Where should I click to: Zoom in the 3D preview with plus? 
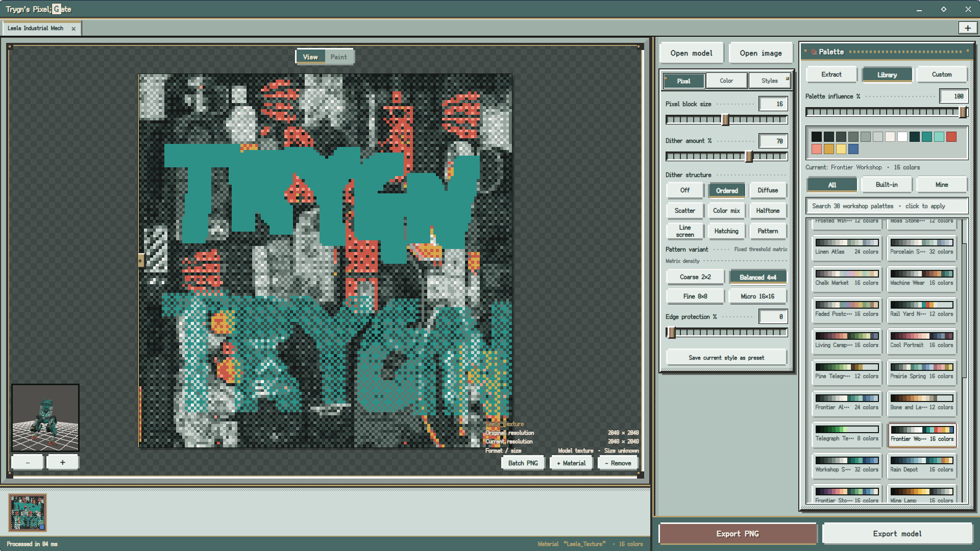(62, 462)
